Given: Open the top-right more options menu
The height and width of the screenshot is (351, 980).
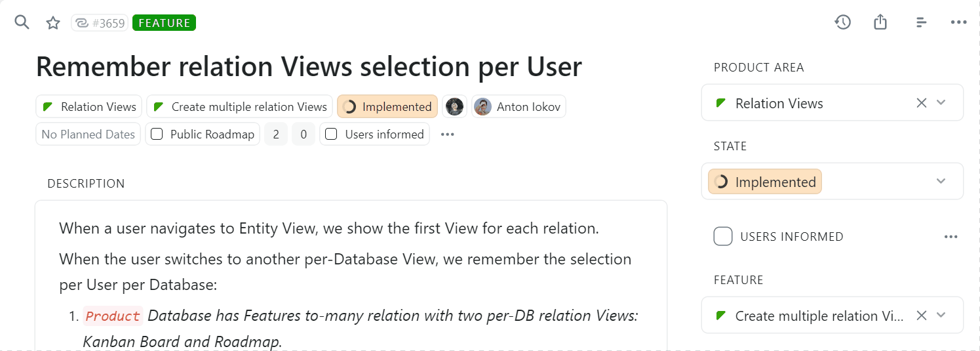Looking at the screenshot, I should (958, 22).
